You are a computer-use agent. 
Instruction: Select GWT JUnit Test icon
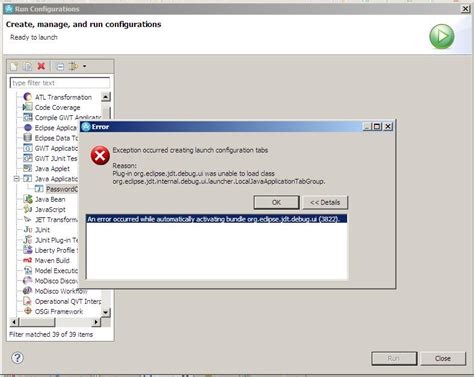pyautogui.click(x=28, y=158)
